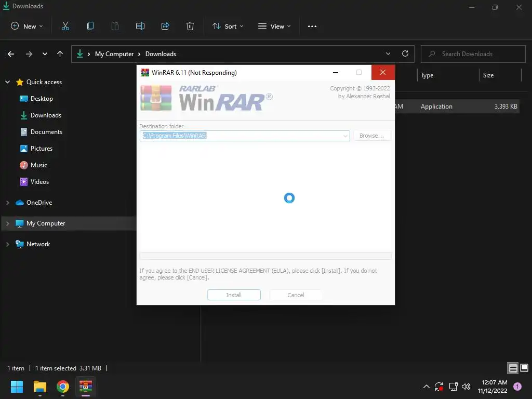
Task: Click Downloads in the address breadcrumb
Action: [x=161, y=54]
